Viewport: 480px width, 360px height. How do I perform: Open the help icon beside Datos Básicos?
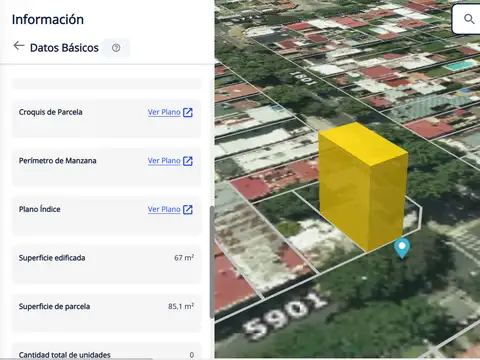[116, 48]
